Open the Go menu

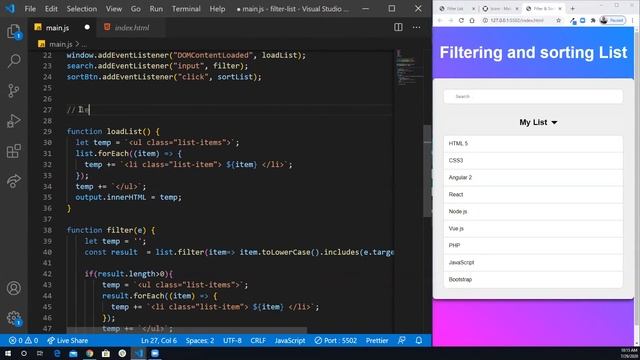(x=136, y=9)
